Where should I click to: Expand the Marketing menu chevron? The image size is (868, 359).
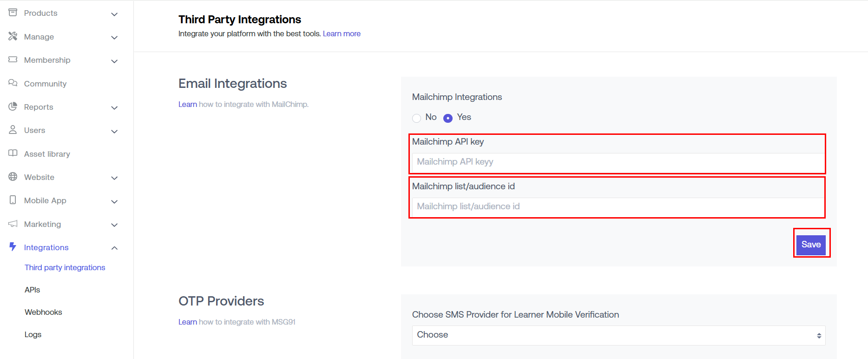(114, 225)
